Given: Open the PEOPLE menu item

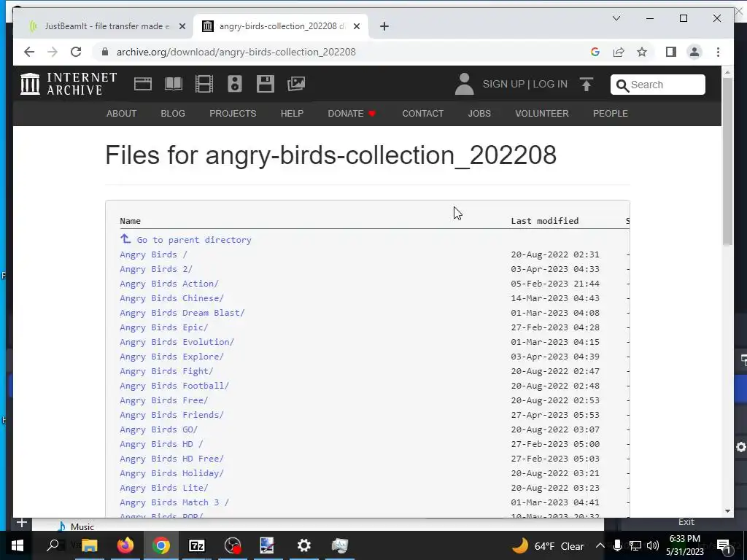Looking at the screenshot, I should pos(611,113).
